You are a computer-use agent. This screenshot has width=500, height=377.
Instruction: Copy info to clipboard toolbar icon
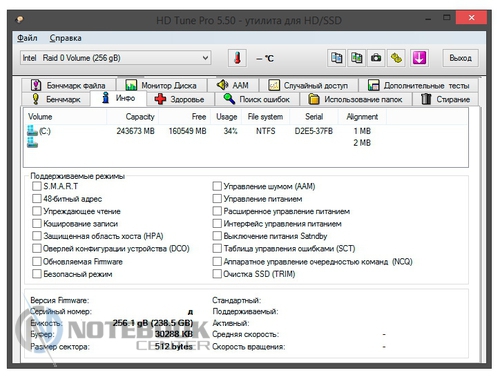point(336,58)
